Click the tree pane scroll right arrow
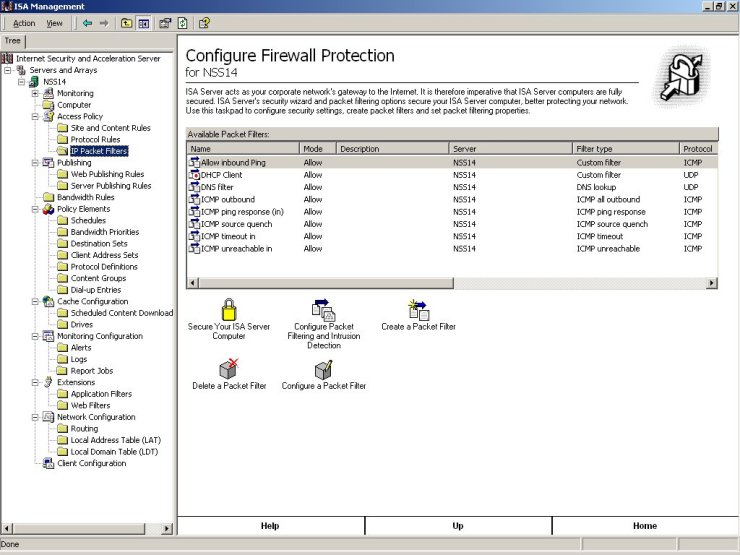The height and width of the screenshot is (555, 740). (167, 529)
